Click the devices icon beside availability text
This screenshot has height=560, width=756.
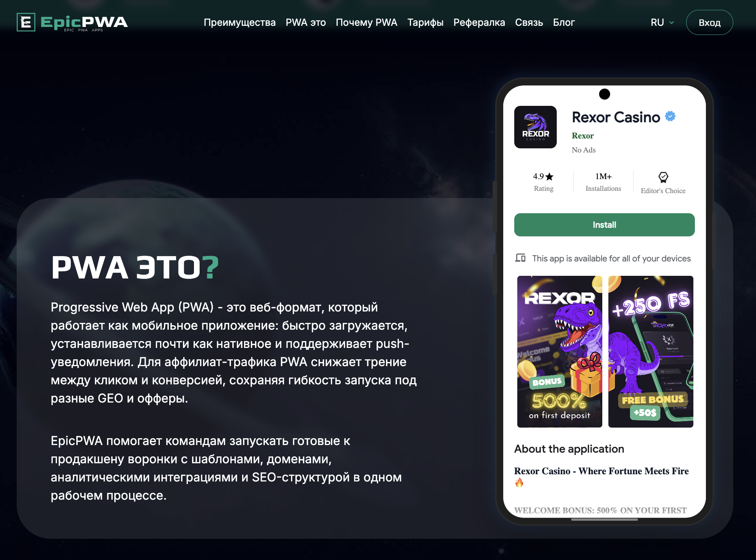pos(520,258)
